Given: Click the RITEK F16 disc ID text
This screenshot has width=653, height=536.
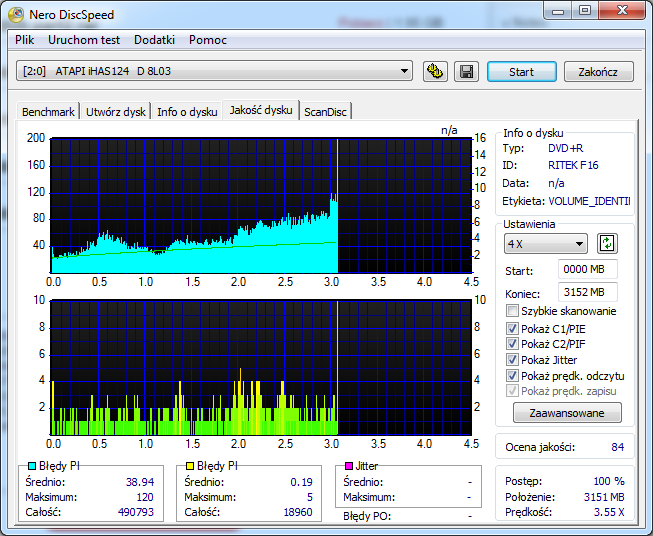Looking at the screenshot, I should pyautogui.click(x=573, y=165).
